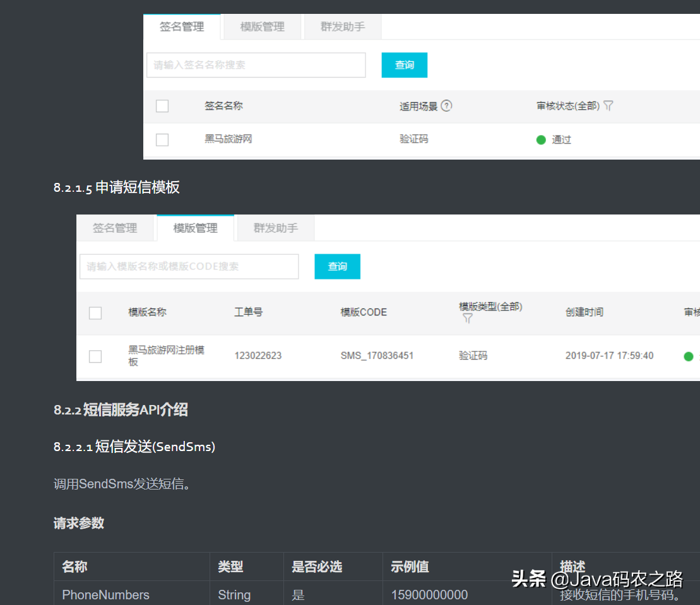Viewport: 700px width, 605px height.
Task: Check the box for 黑马旅游网 row
Action: click(x=162, y=139)
